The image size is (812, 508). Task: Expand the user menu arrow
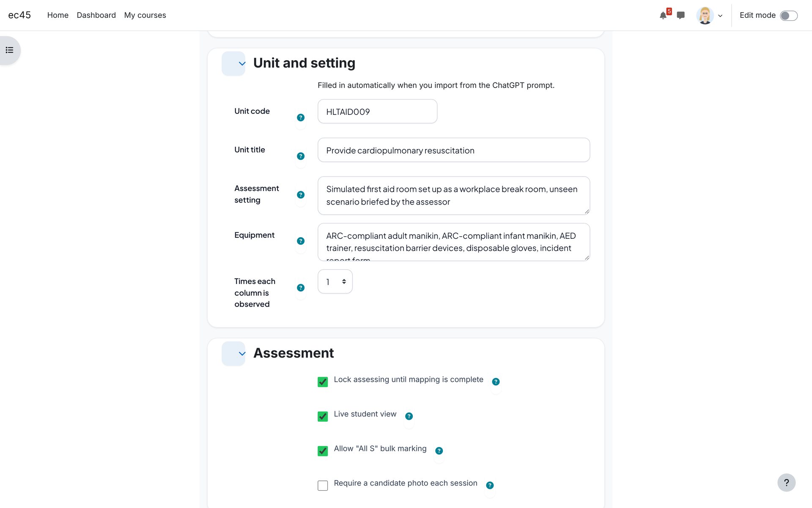720,16
